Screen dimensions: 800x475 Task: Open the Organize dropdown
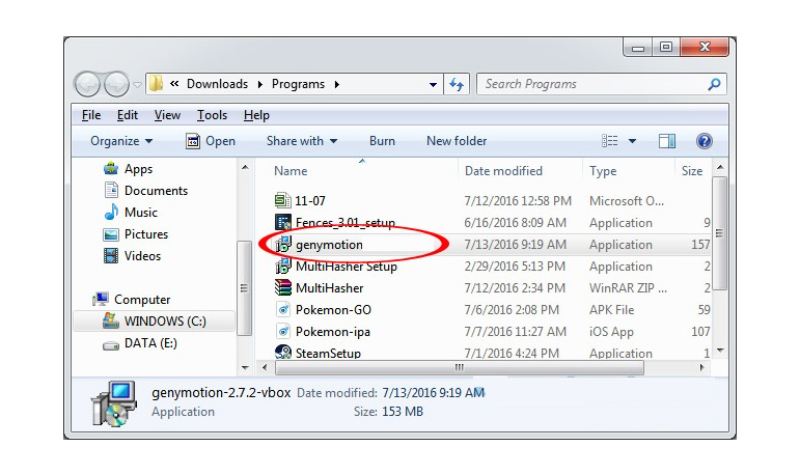point(122,141)
